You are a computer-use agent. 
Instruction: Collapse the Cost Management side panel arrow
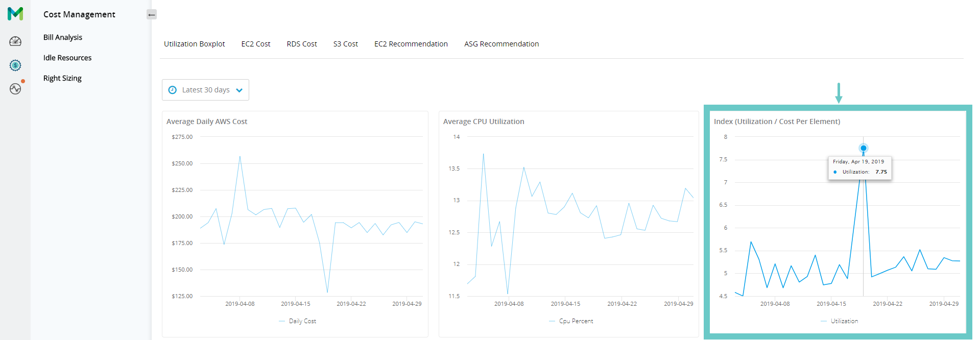coord(152,15)
